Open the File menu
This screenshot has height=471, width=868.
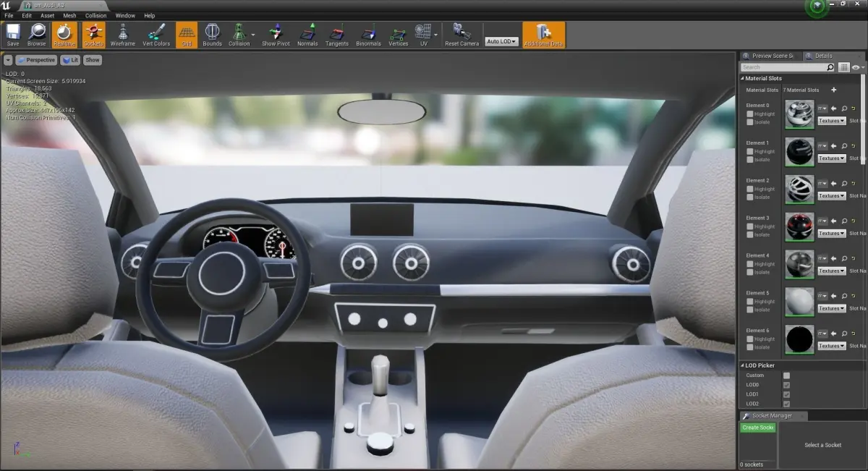click(x=7, y=15)
